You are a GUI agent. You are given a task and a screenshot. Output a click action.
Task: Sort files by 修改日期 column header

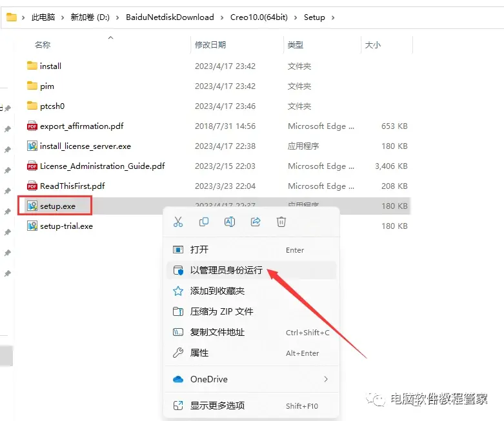tap(210, 45)
